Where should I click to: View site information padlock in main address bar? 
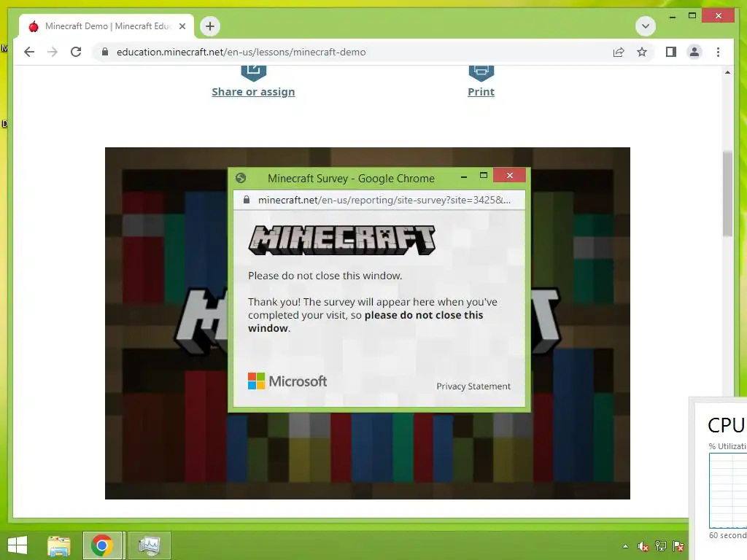coord(105,52)
